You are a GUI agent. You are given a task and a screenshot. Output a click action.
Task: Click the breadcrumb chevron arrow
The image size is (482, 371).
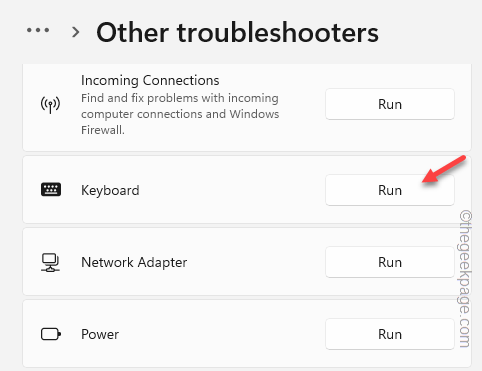[x=76, y=32]
